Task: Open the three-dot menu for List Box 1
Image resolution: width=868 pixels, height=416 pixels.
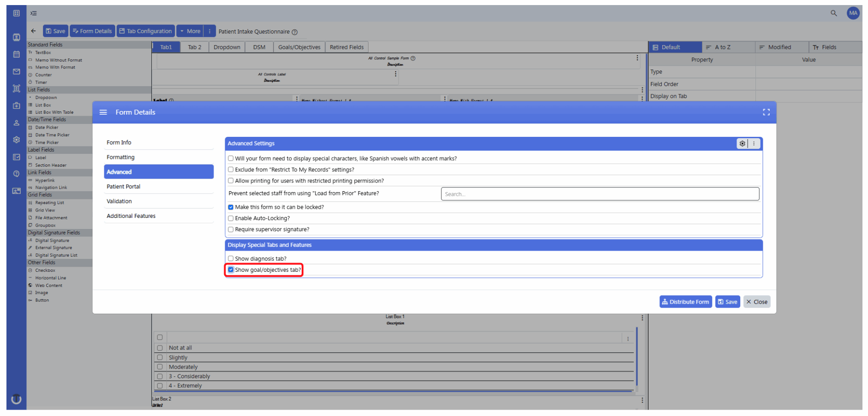Action: click(x=642, y=318)
